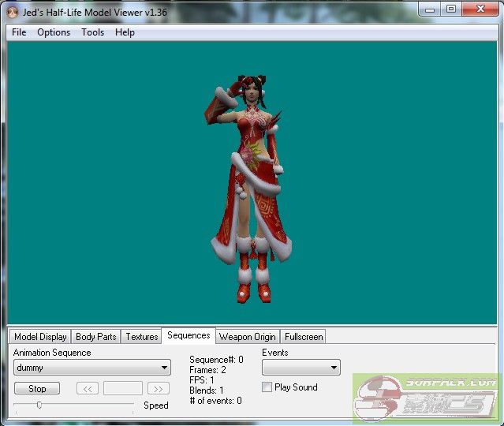
Task: Click the 'Sequence#: 0' info text
Action: pos(216,360)
